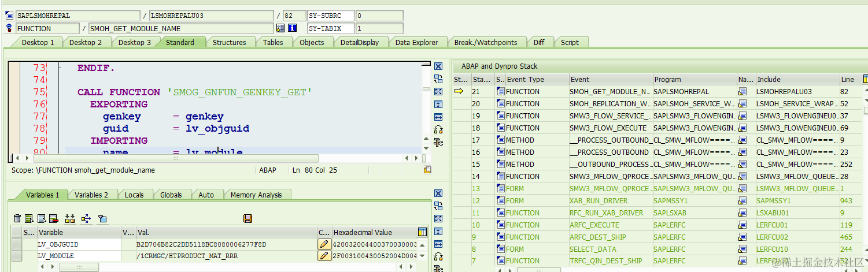Click code line 75 CALL FUNCTION statement
The image size is (868, 272).
pos(195,92)
